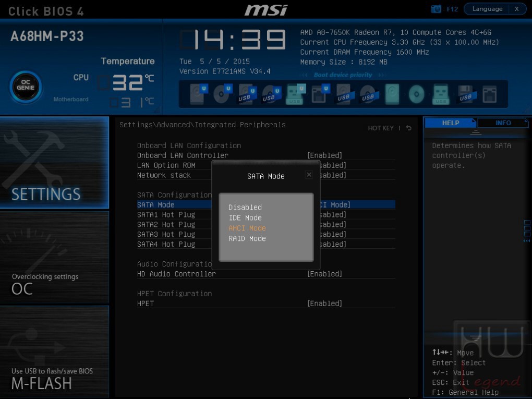
Task: Switch to the HELP tab
Action: 451,123
